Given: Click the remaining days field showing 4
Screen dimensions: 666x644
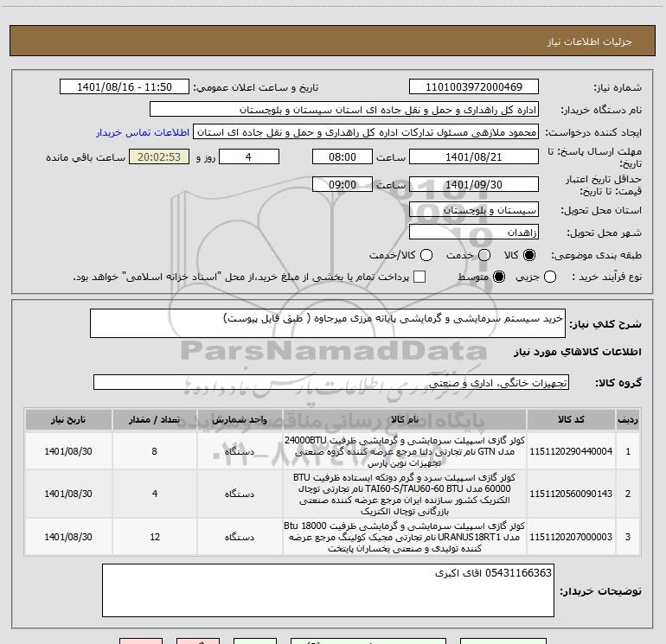Looking at the screenshot, I should pyautogui.click(x=249, y=156).
